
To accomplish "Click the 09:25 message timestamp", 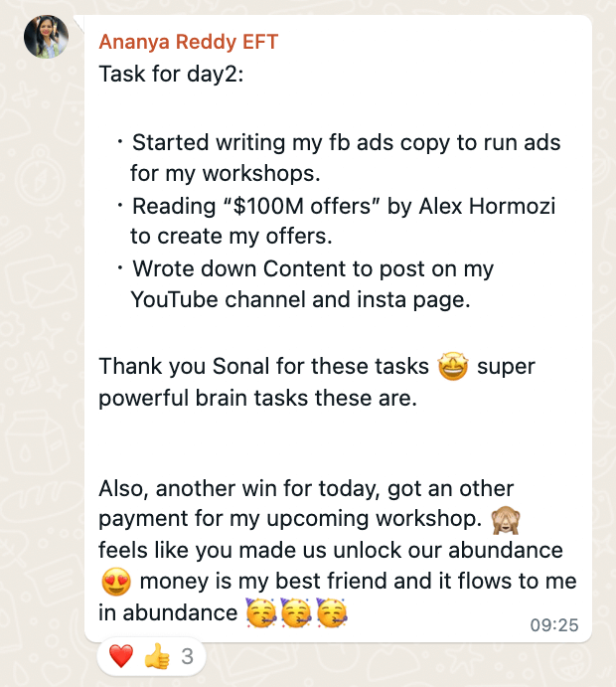I will point(554,624).
